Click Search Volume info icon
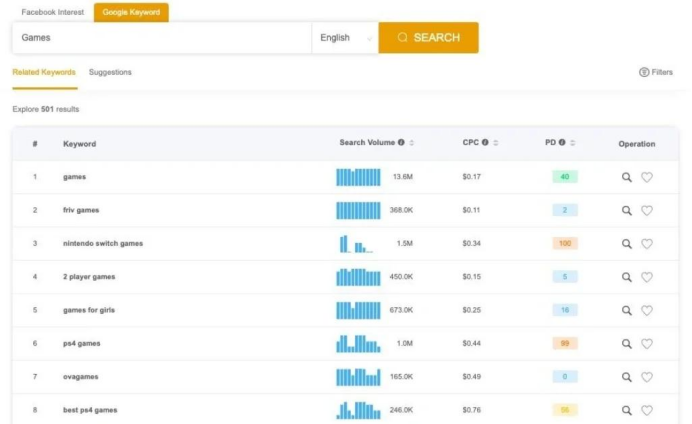The width and height of the screenshot is (692, 424). pos(401,143)
